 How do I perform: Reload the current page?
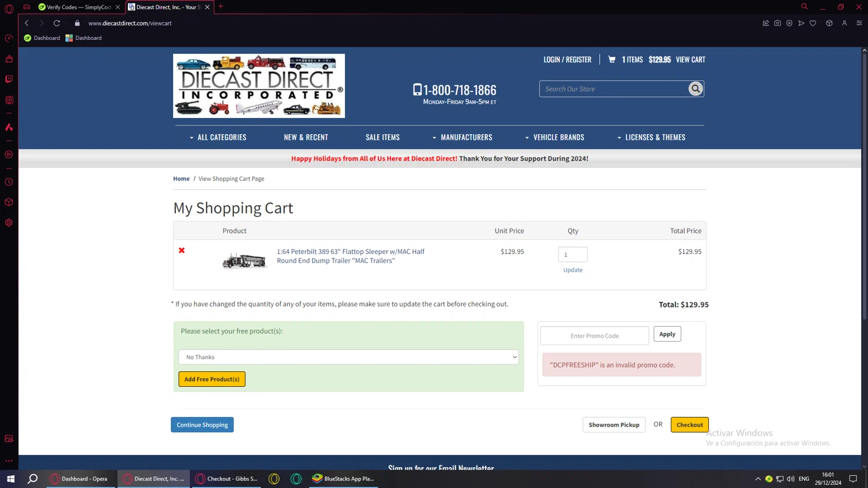pos(57,23)
